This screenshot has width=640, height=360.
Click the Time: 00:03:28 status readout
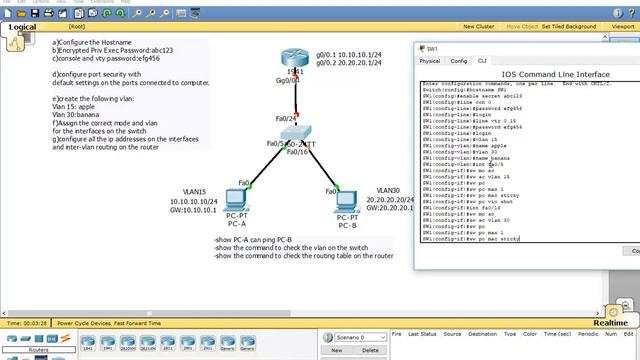(27, 323)
